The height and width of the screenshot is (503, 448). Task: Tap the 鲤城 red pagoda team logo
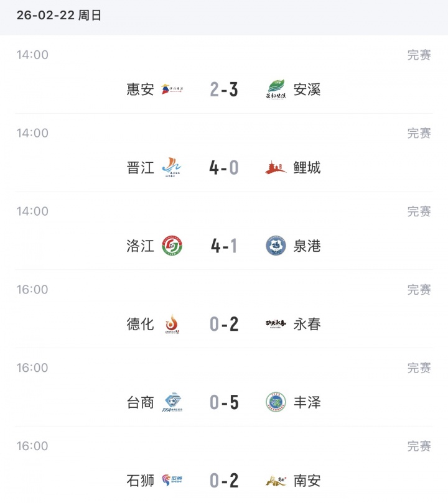(276, 168)
